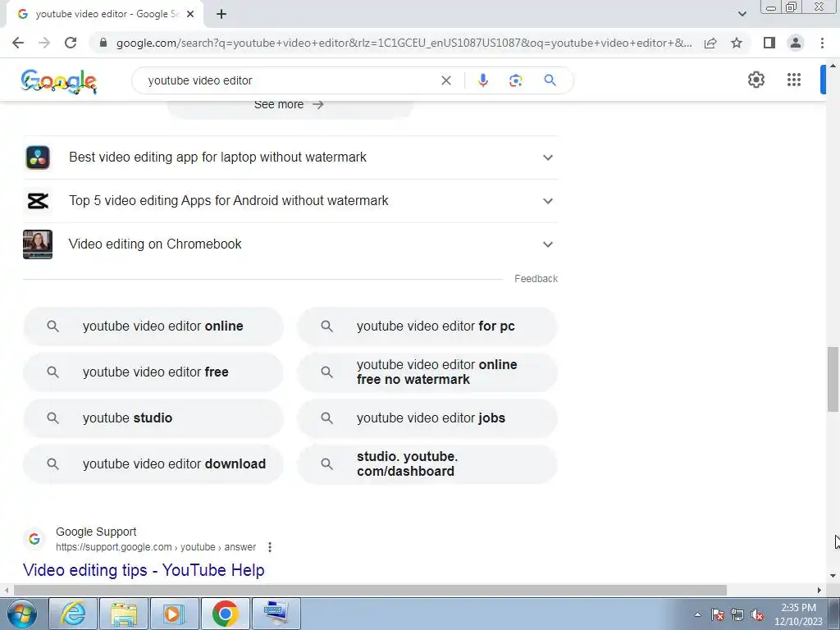Viewport: 840px width, 630px height.
Task: Search youtube video editor free
Action: [153, 372]
